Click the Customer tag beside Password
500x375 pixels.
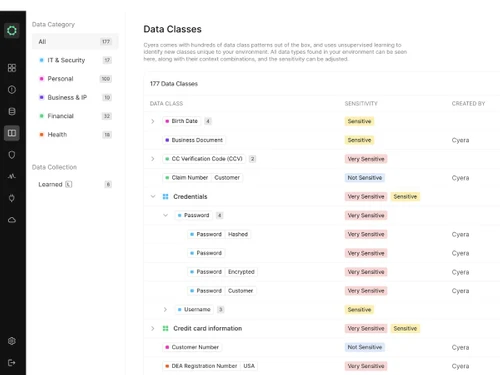coord(240,291)
